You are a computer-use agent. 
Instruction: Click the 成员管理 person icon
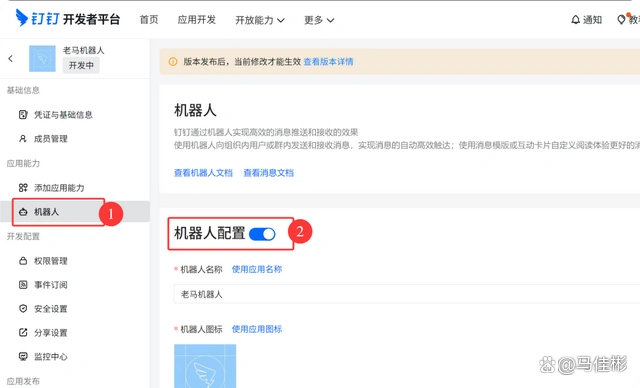pyautogui.click(x=23, y=139)
